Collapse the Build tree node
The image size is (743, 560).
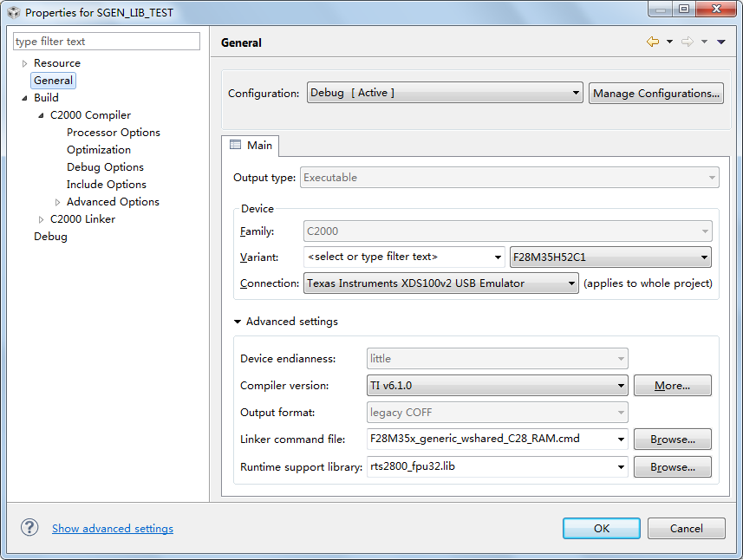click(24, 98)
